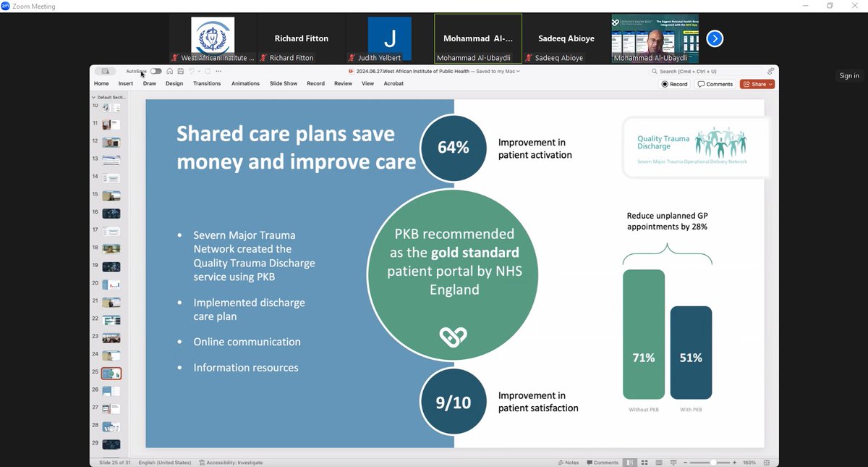
Task: Select slide 22 thumbnail
Action: 111,320
